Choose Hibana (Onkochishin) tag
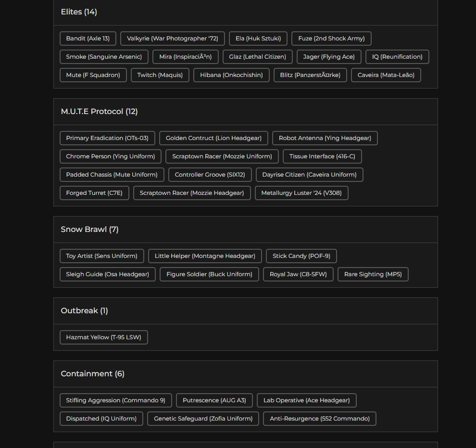This screenshot has width=476, height=448. pos(231,75)
